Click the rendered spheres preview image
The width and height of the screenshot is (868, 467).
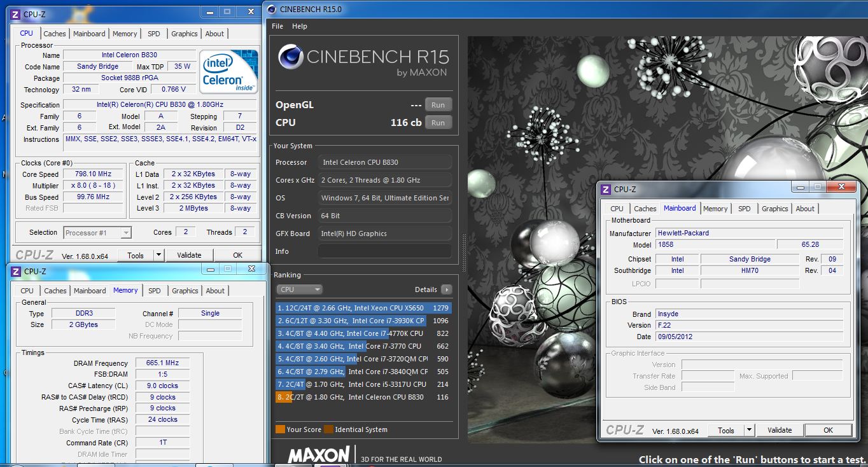668,239
